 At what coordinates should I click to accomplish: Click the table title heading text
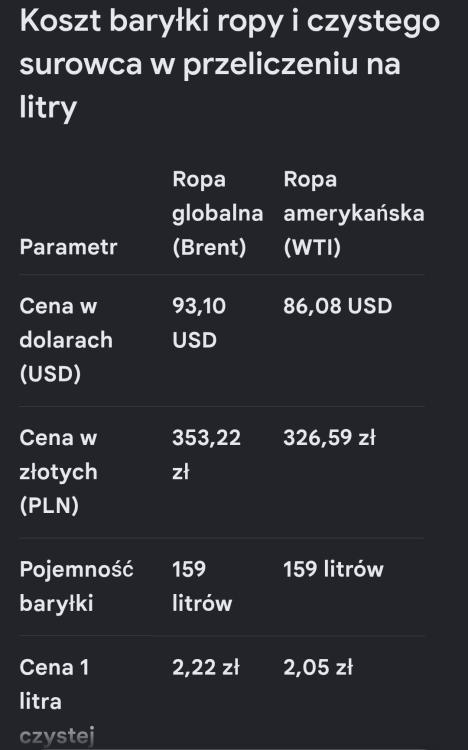230,64
